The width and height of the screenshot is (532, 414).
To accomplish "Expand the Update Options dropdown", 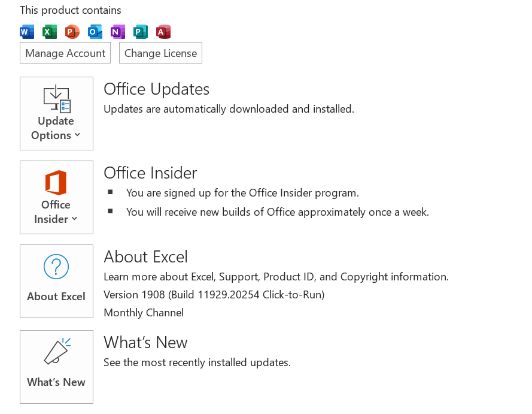I will pos(56,113).
